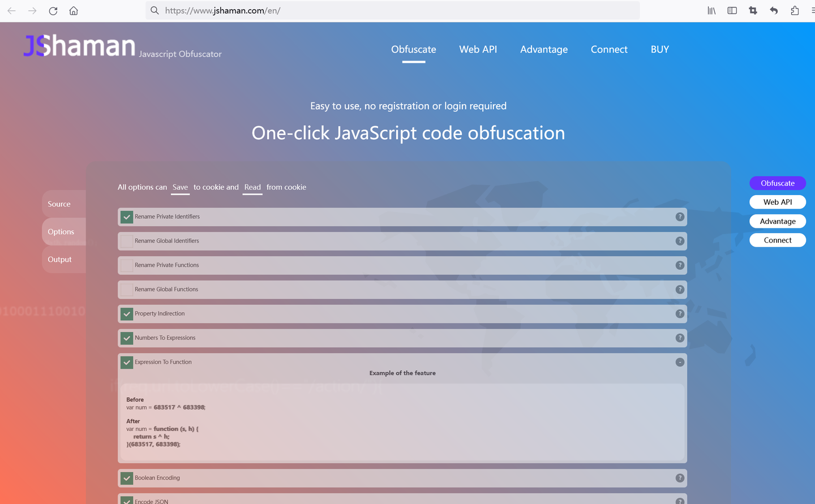Uncheck the Boolean Encoding option
Screen dimensions: 815x504
pos(127,478)
